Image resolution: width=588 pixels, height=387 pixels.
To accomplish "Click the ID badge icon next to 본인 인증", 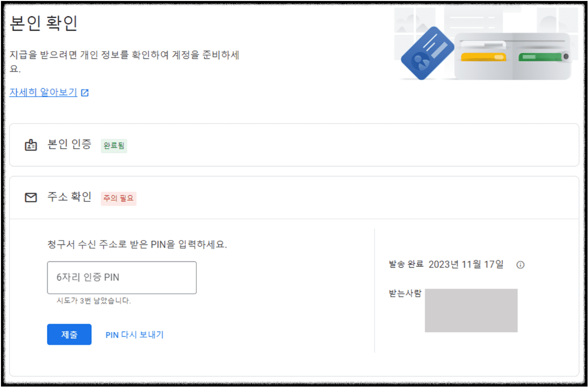I will [31, 145].
